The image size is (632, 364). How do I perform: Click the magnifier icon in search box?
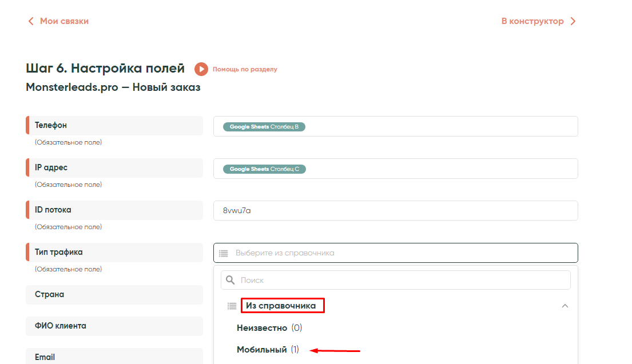click(230, 280)
